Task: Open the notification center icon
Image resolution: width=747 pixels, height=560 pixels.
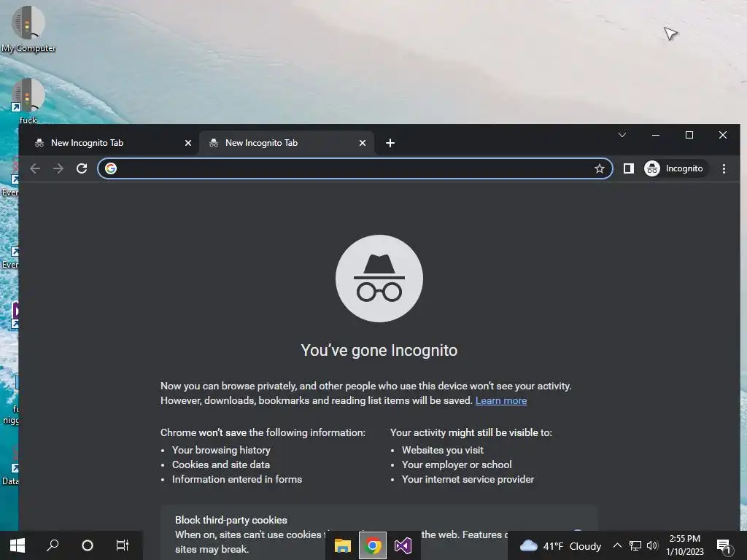Action: (x=724, y=547)
